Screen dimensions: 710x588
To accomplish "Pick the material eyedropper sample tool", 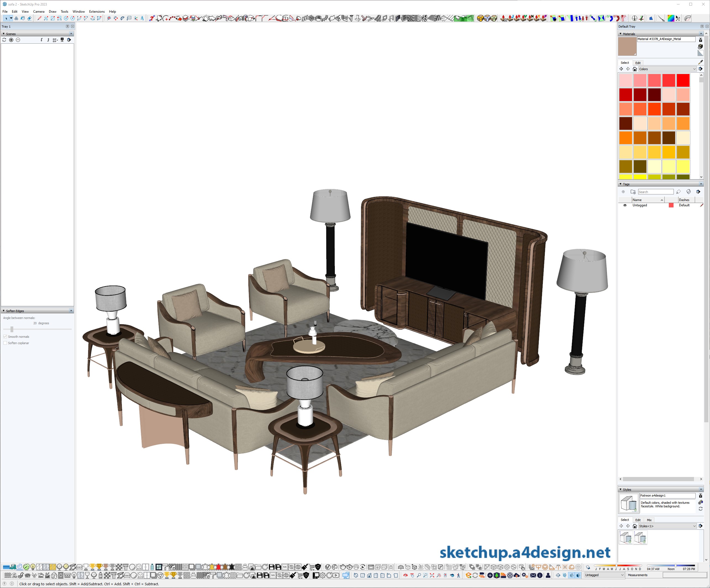I will 700,62.
